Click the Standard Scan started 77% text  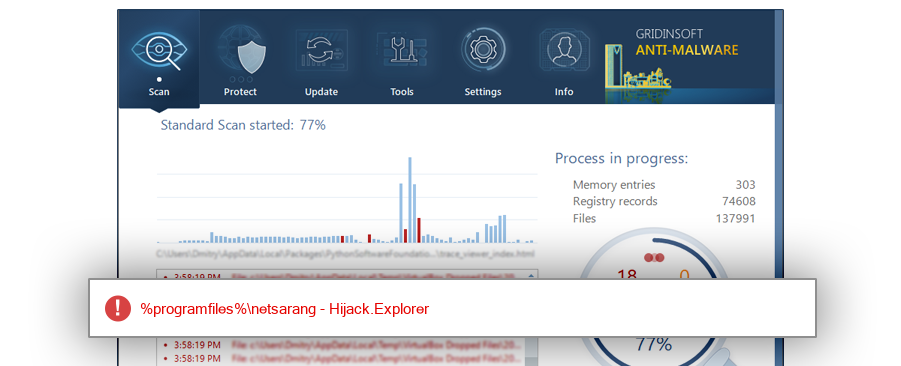(x=243, y=125)
